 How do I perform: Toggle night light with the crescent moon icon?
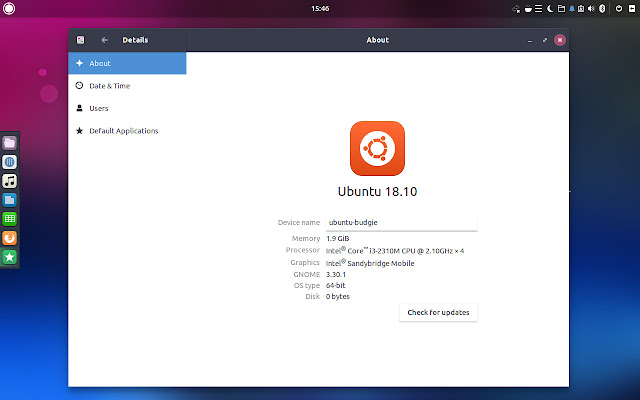pyautogui.click(x=550, y=9)
